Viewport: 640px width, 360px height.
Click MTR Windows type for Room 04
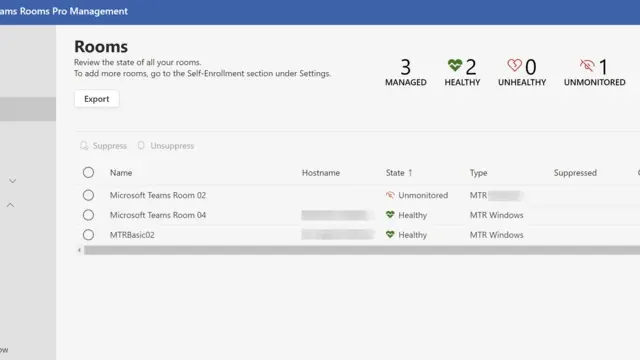coord(496,215)
